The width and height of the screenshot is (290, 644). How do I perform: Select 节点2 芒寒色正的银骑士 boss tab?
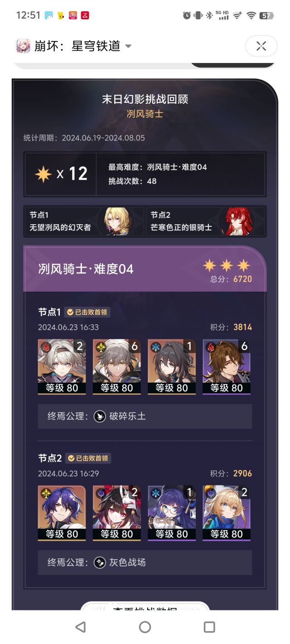click(206, 221)
